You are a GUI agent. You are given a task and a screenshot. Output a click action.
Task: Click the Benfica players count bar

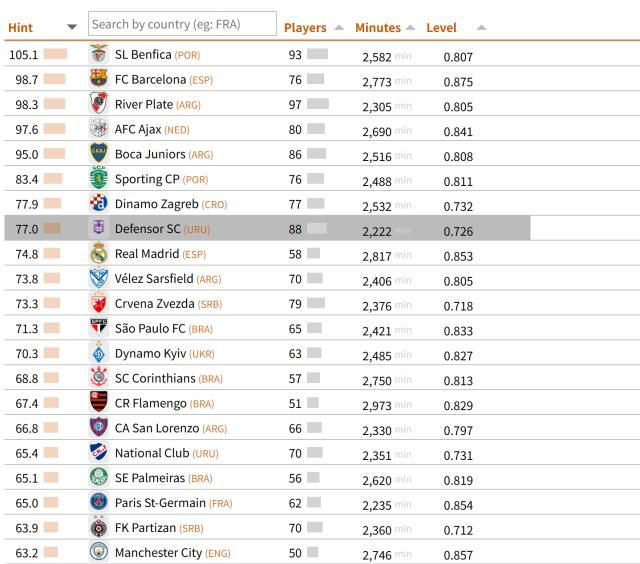[318, 54]
